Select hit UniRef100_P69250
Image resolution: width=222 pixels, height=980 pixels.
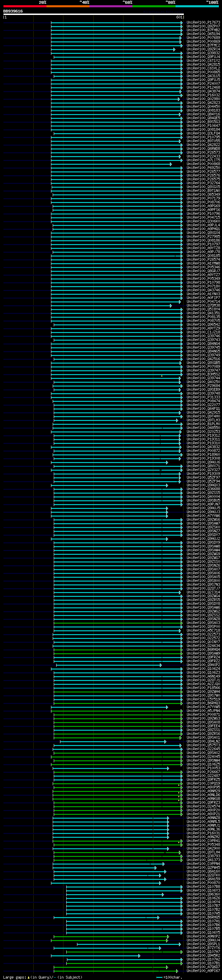203,168
